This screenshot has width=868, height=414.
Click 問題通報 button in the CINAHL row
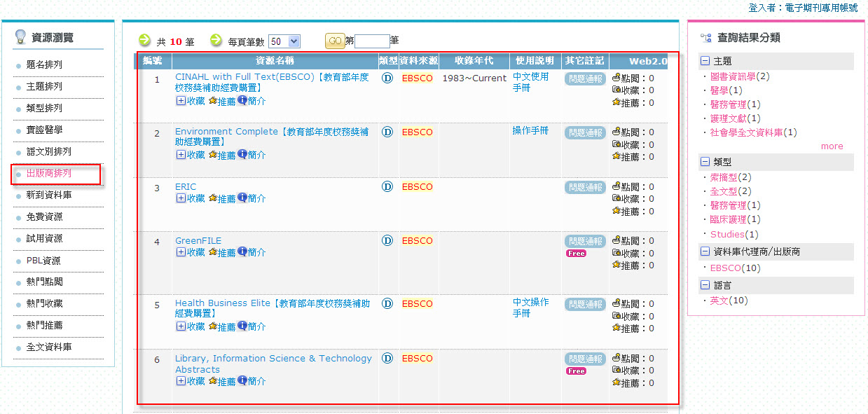(585, 78)
